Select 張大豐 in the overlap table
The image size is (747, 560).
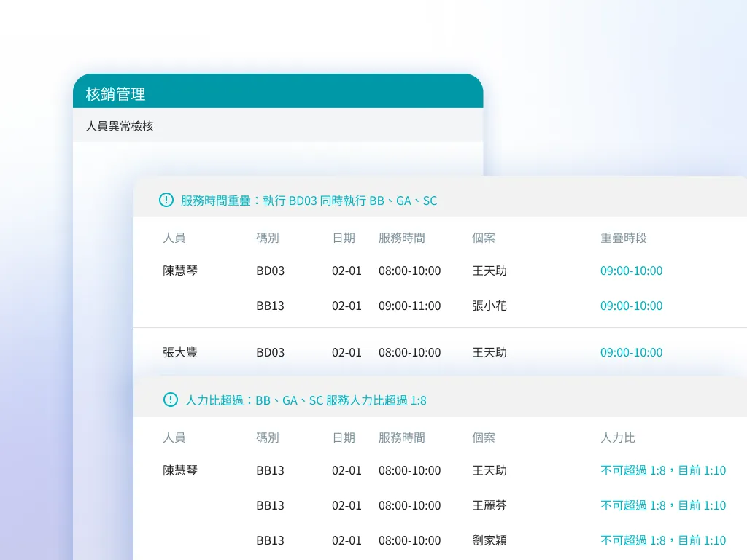(x=180, y=352)
